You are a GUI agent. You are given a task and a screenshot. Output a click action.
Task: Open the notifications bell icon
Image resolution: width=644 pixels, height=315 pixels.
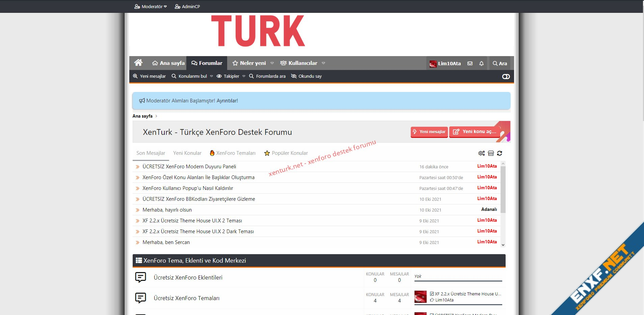tap(481, 64)
